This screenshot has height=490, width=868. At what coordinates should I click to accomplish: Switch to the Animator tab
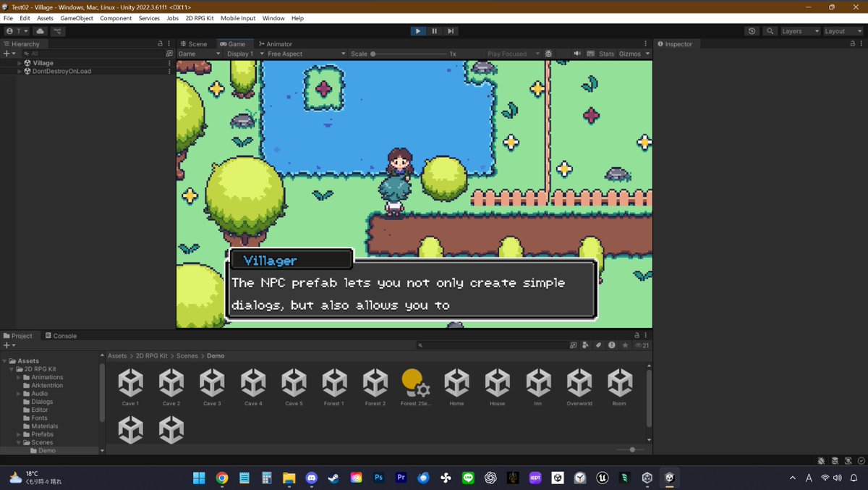coord(276,44)
